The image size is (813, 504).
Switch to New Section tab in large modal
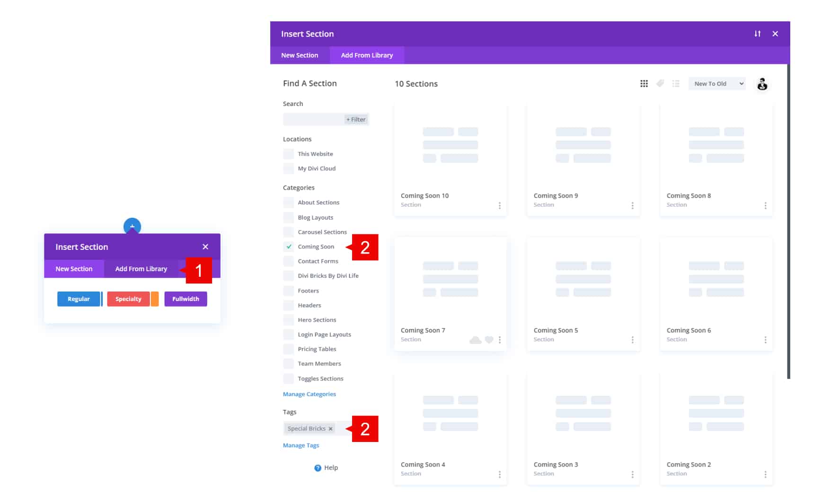coord(299,55)
